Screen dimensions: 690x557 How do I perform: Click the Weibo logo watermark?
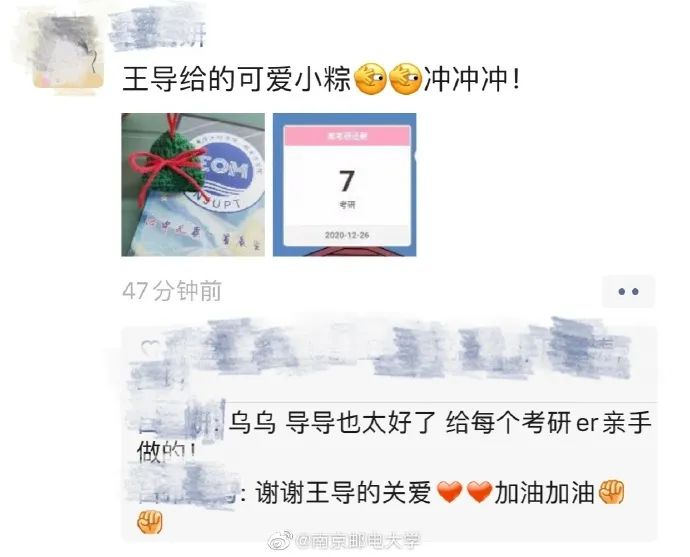[280, 541]
